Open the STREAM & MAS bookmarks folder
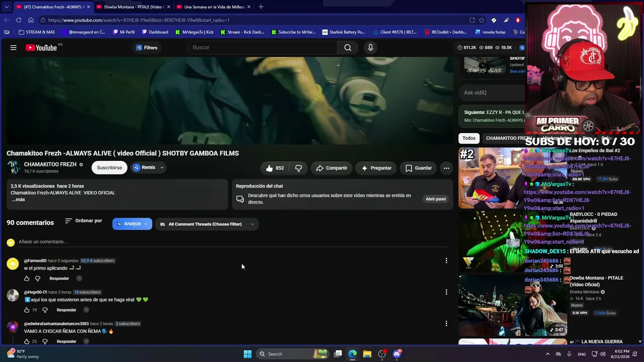This screenshot has height=362, width=644. 36,32
